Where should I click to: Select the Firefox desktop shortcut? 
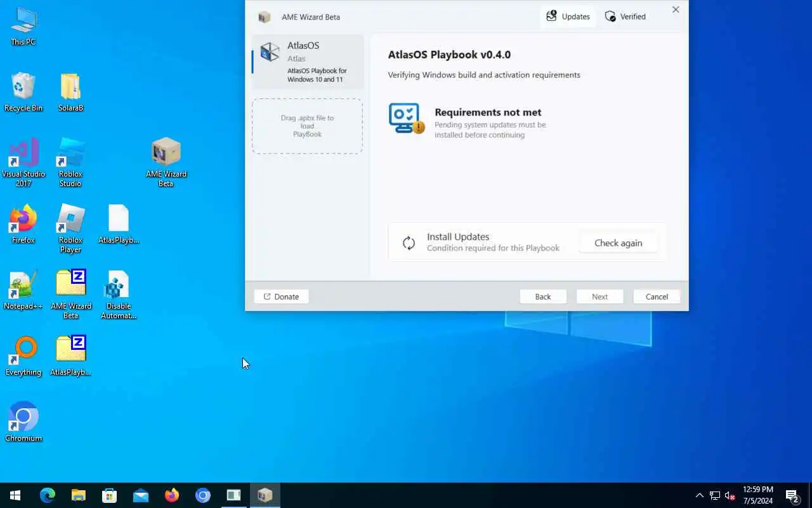click(x=23, y=224)
